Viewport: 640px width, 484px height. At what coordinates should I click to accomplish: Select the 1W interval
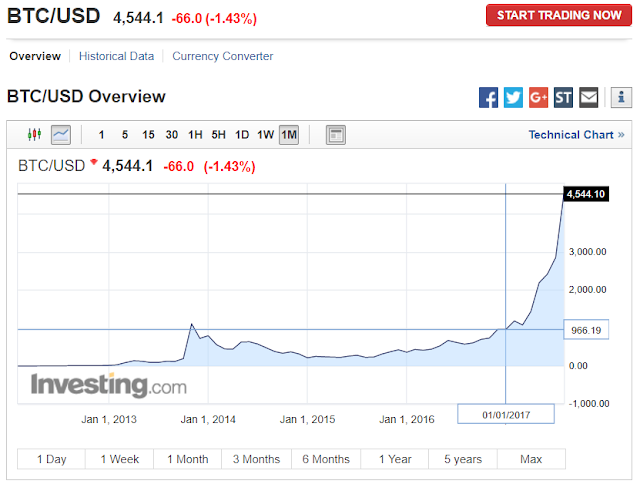265,135
